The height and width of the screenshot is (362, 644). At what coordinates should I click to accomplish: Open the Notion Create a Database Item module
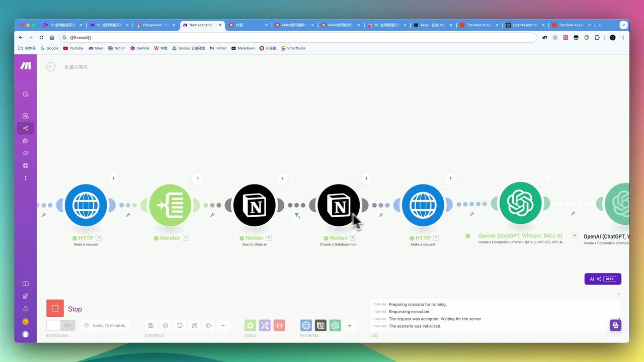coord(339,205)
